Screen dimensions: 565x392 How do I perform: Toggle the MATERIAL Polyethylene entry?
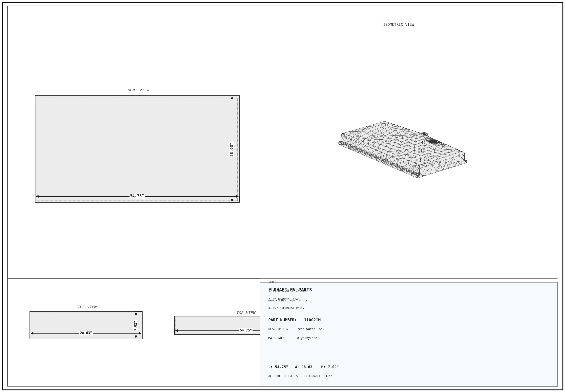coord(293,338)
